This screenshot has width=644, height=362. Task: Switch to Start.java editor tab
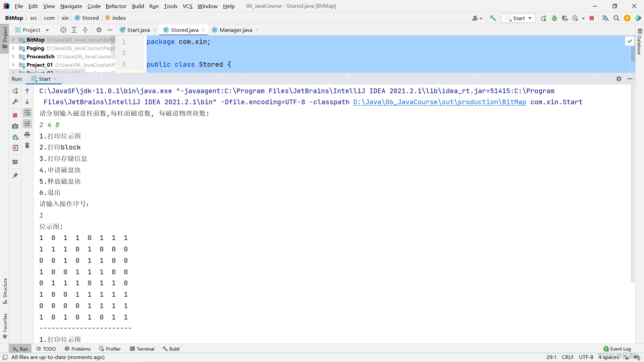click(x=138, y=30)
